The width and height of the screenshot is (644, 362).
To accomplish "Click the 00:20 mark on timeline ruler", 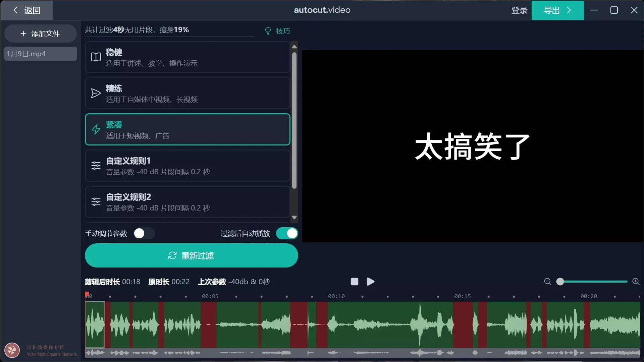I will (589, 296).
